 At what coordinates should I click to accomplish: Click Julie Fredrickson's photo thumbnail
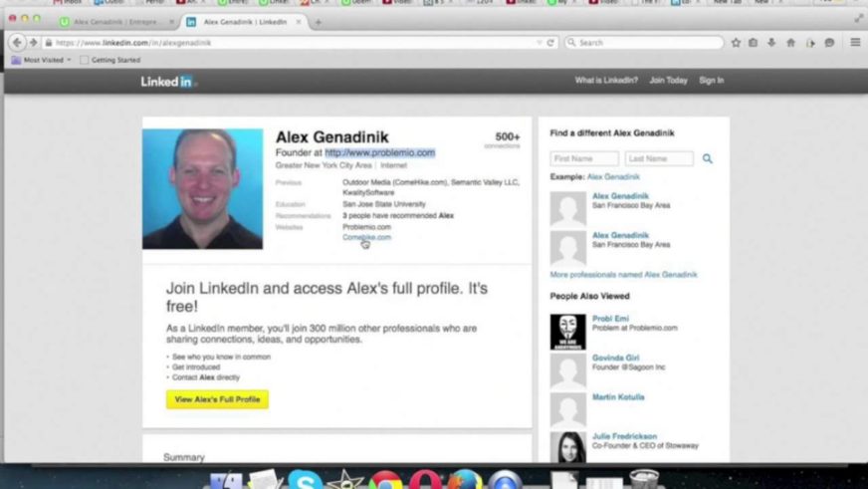[568, 447]
